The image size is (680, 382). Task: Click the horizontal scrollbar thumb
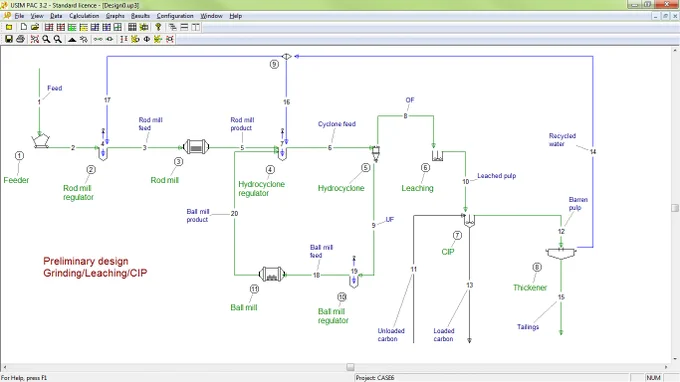pyautogui.click(x=350, y=367)
